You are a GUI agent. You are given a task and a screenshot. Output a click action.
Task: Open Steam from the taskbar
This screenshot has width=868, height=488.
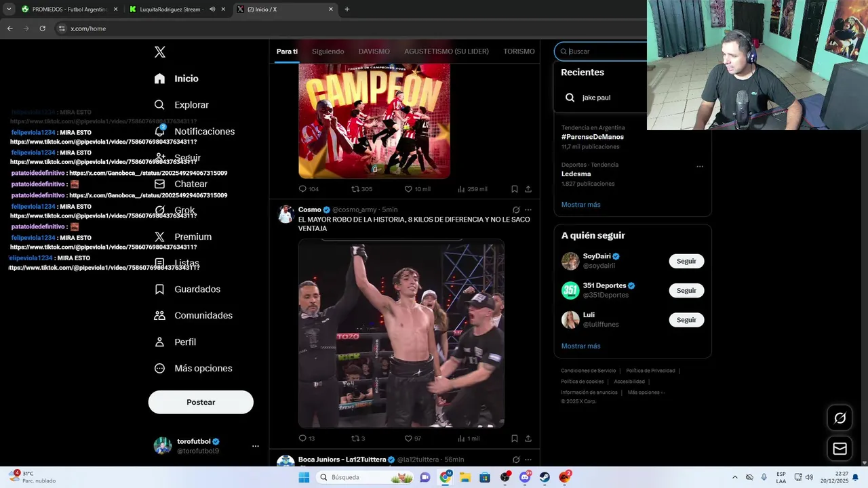[545, 477]
